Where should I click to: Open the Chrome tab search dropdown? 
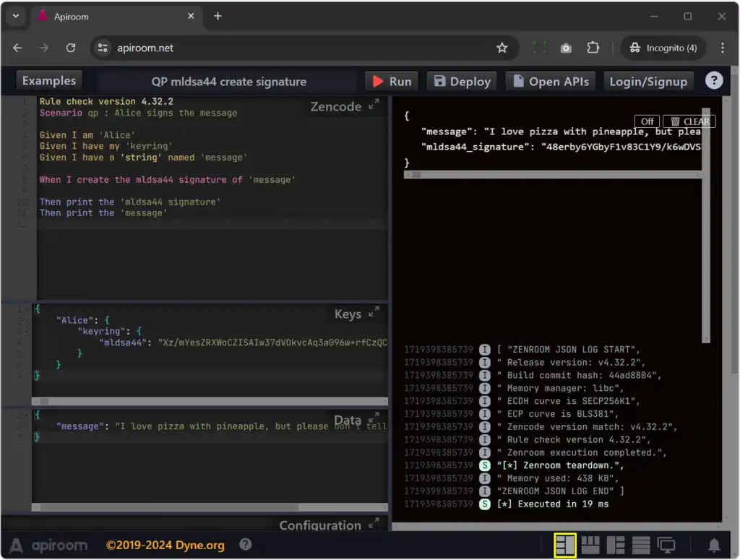pyautogui.click(x=15, y=16)
